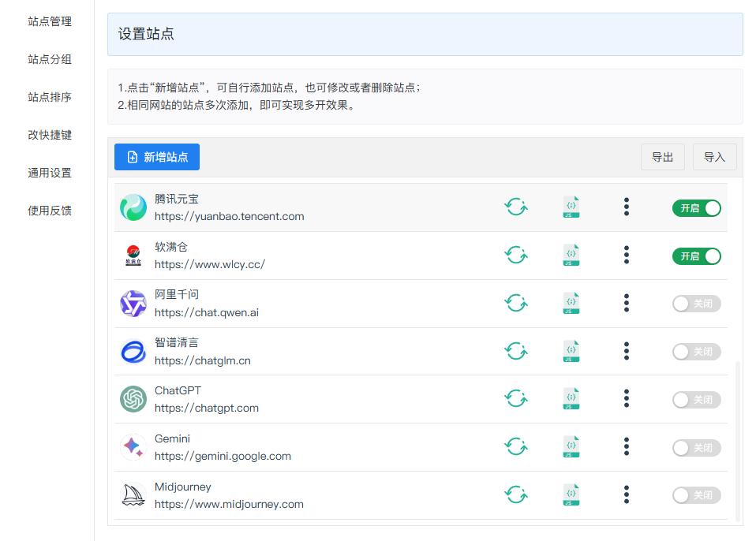Click the refresh icon for Midjourney
The image size is (756, 541).
[516, 494]
